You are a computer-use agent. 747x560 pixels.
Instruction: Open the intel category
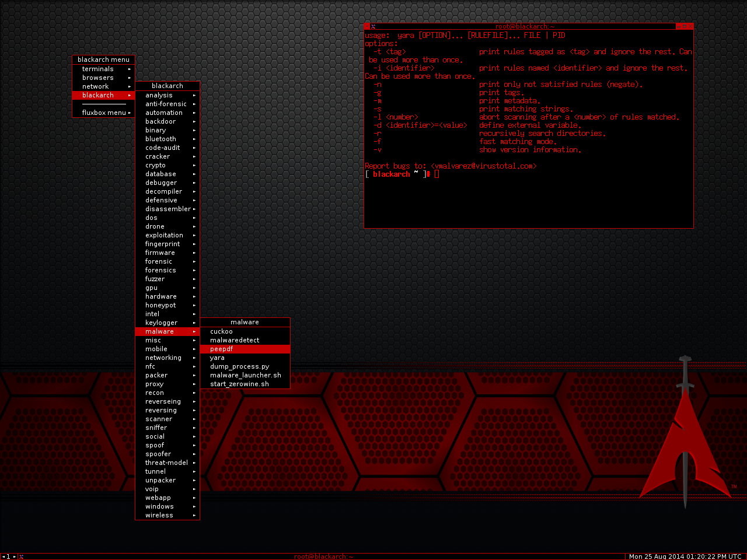click(167, 314)
